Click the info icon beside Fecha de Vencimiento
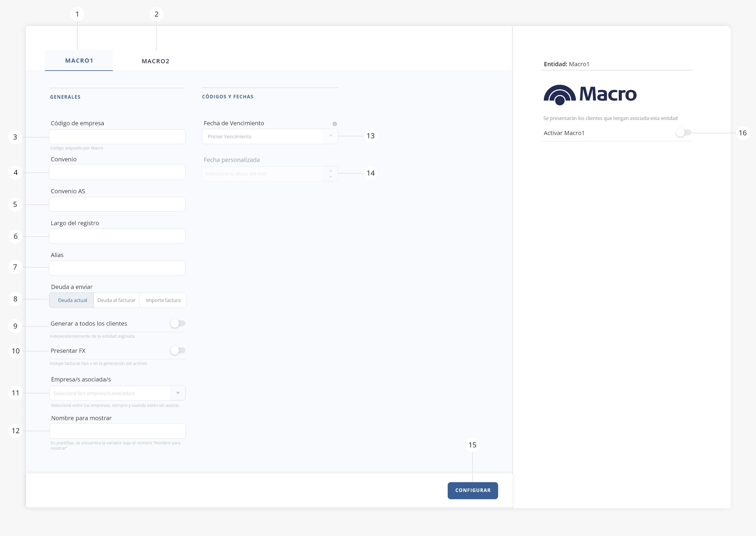The image size is (756, 536). [335, 124]
